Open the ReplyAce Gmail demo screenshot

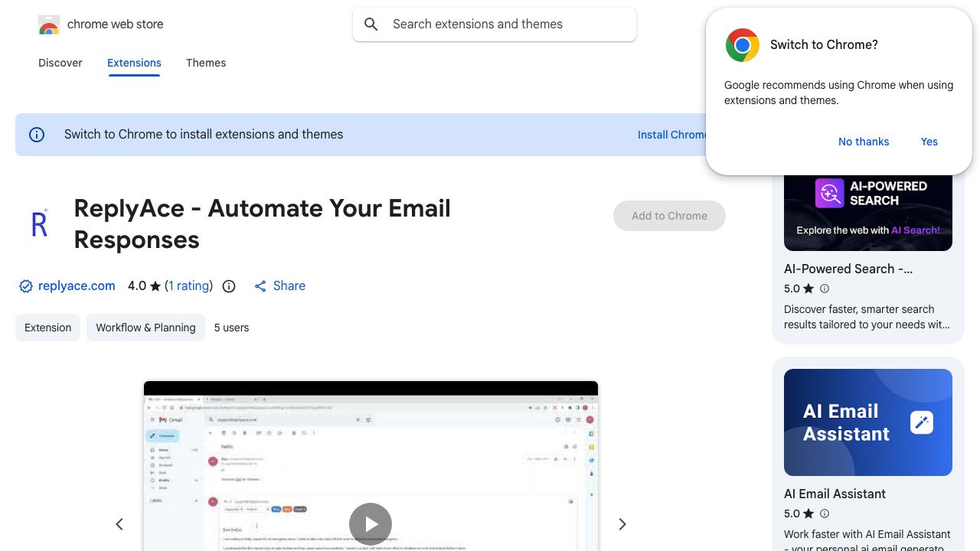click(371, 466)
